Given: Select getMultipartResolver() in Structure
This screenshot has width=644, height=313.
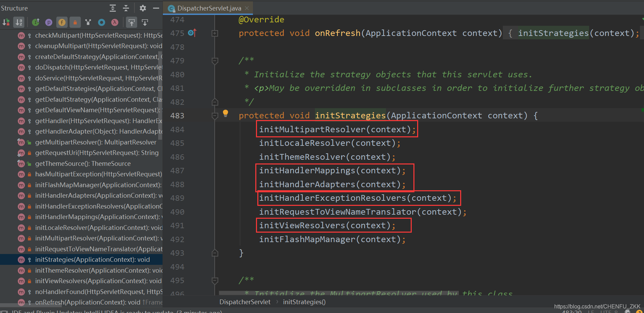Looking at the screenshot, I should pyautogui.click(x=81, y=142).
